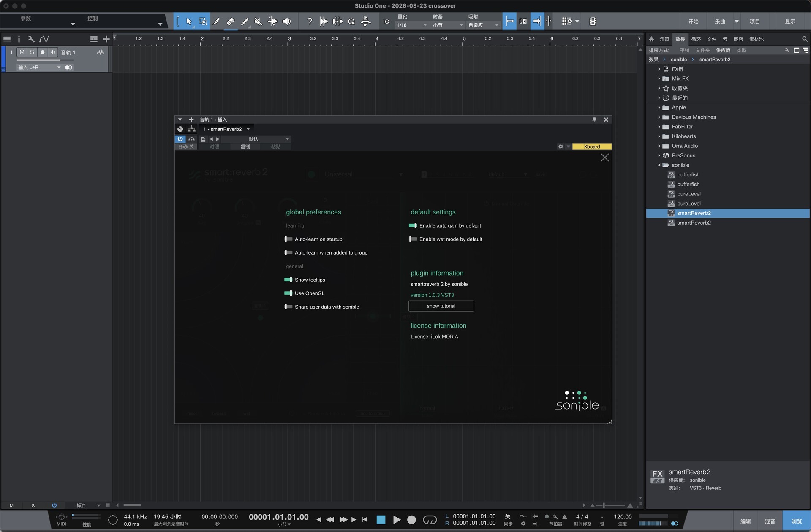811x532 pixels.
Task: Expand the FabFilter vendor folder
Action: pos(659,127)
